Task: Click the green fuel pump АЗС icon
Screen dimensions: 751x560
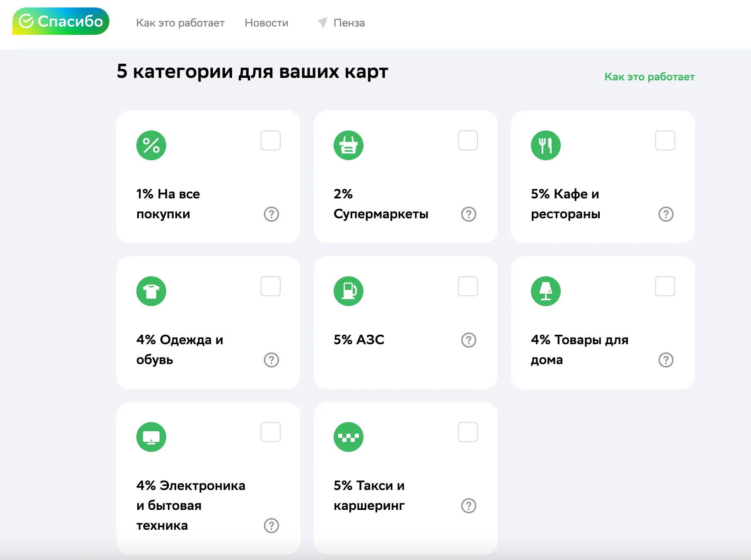Action: [349, 291]
